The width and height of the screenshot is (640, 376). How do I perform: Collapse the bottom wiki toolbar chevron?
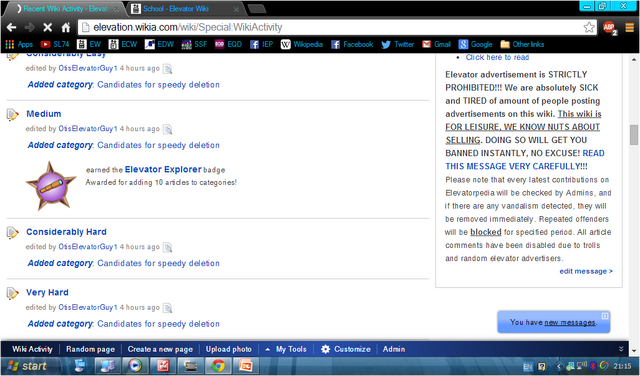pyautogui.click(x=621, y=349)
